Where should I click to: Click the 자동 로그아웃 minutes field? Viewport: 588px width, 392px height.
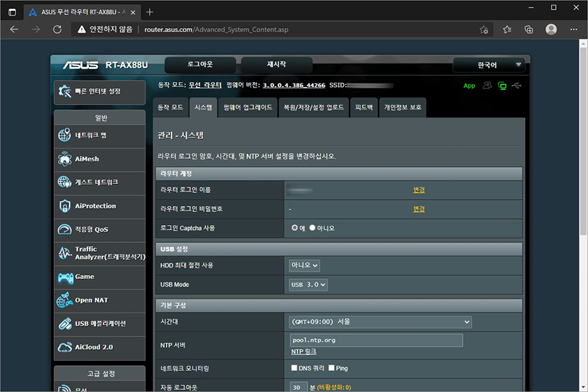(x=299, y=387)
